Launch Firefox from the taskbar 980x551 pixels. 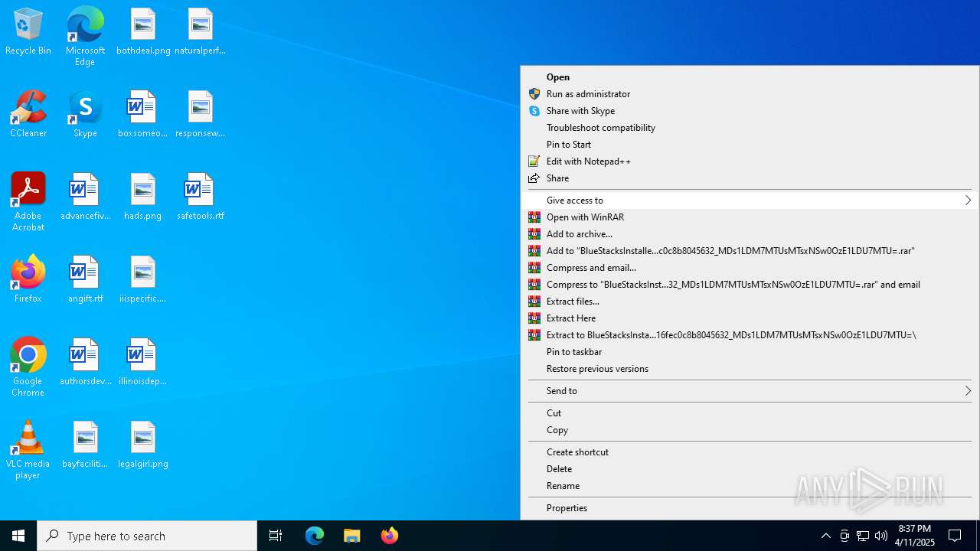(x=390, y=536)
